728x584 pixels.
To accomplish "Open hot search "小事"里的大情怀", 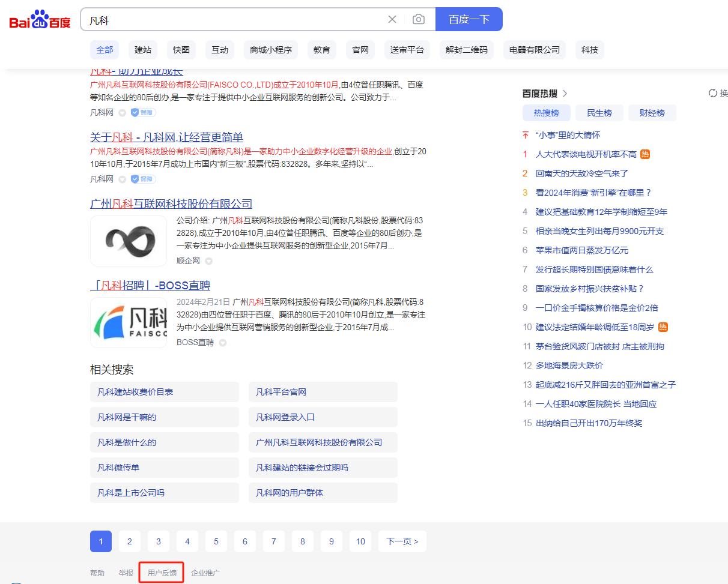I will [568, 135].
